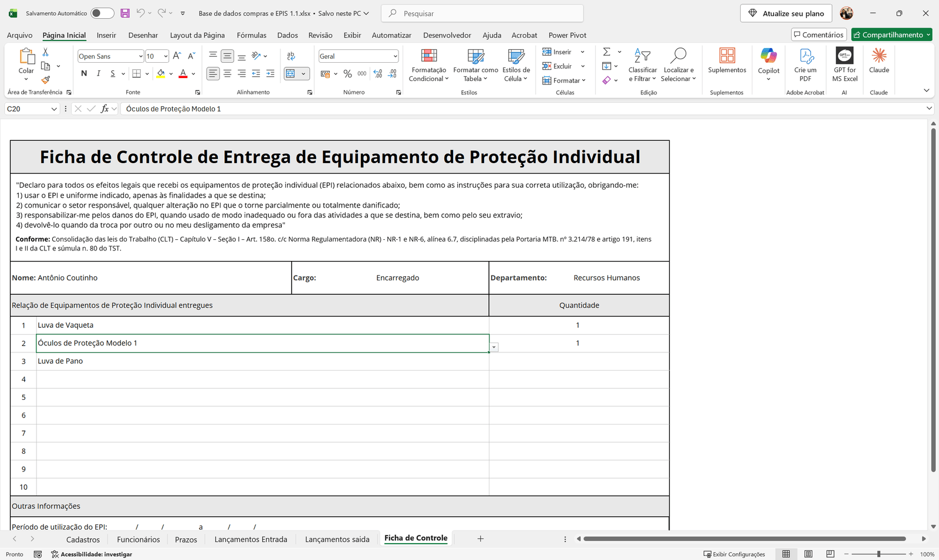Image resolution: width=939 pixels, height=560 pixels.
Task: Click the cell borders icon
Action: click(x=137, y=73)
